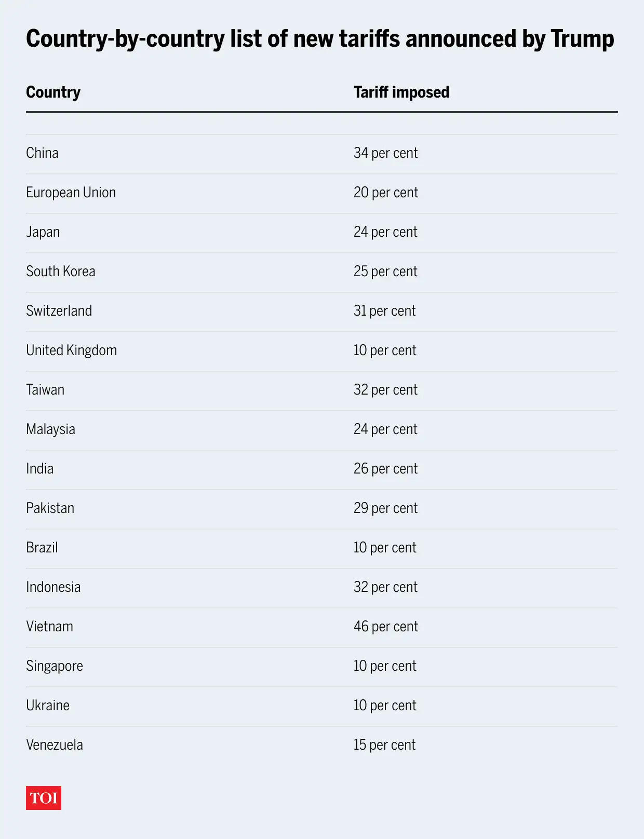
Task: Click Switzerland's 31 per cent value
Action: coord(384,311)
